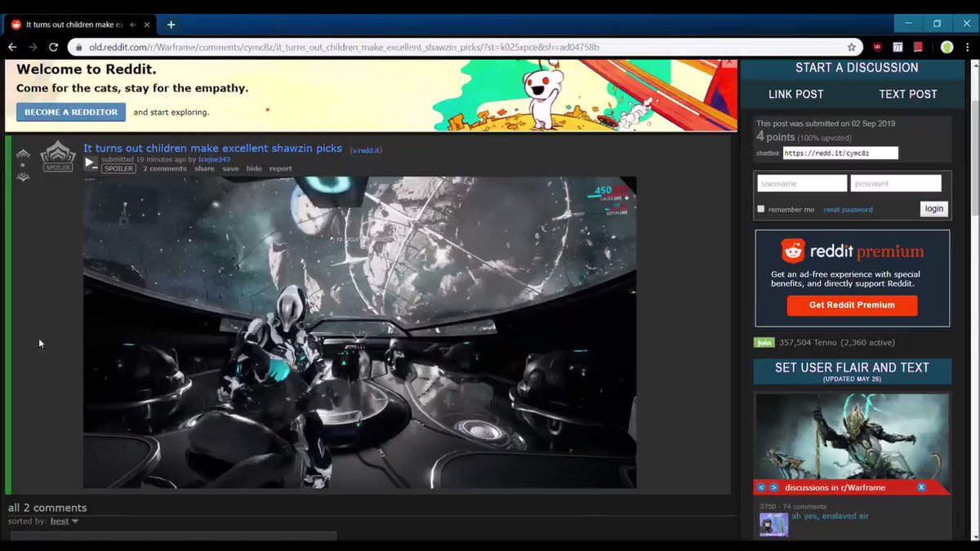The image size is (980, 551).
Task: Select 'all 2 comments' heading text
Action: coord(47,508)
